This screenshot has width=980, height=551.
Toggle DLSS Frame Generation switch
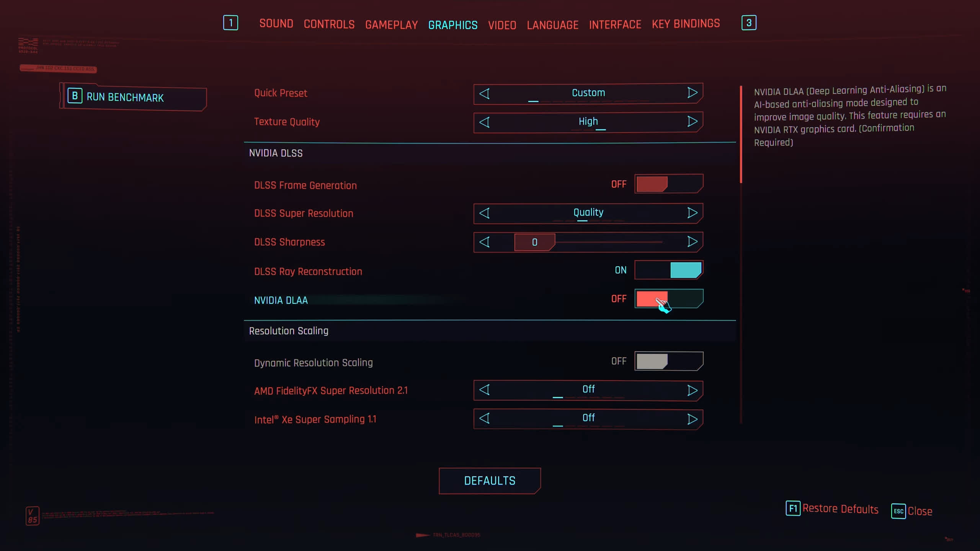click(x=669, y=184)
